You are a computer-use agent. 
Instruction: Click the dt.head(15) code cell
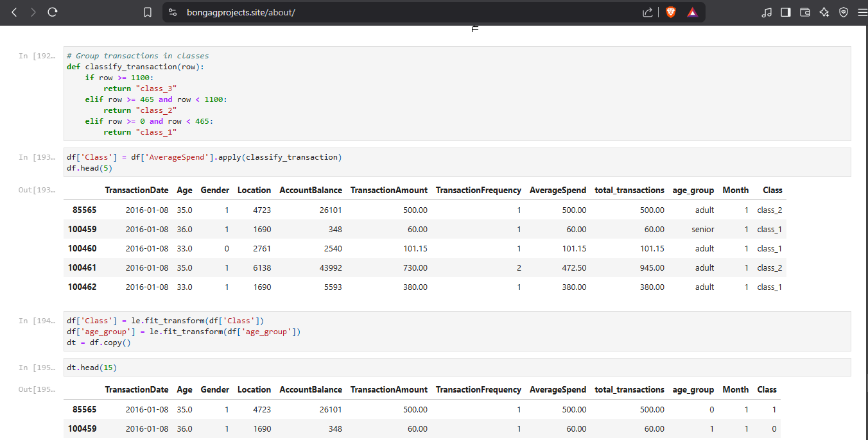pos(457,368)
